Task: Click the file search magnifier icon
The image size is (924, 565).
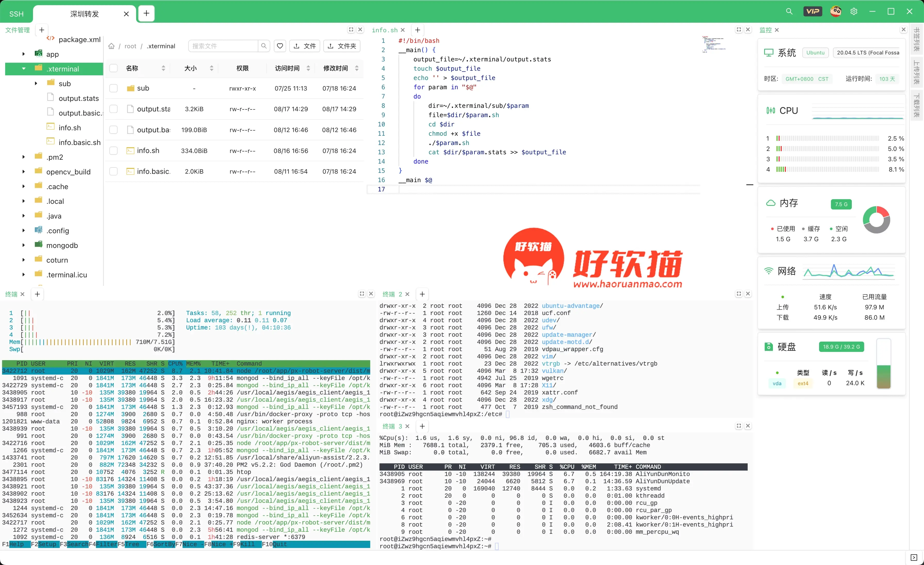Action: tap(264, 46)
